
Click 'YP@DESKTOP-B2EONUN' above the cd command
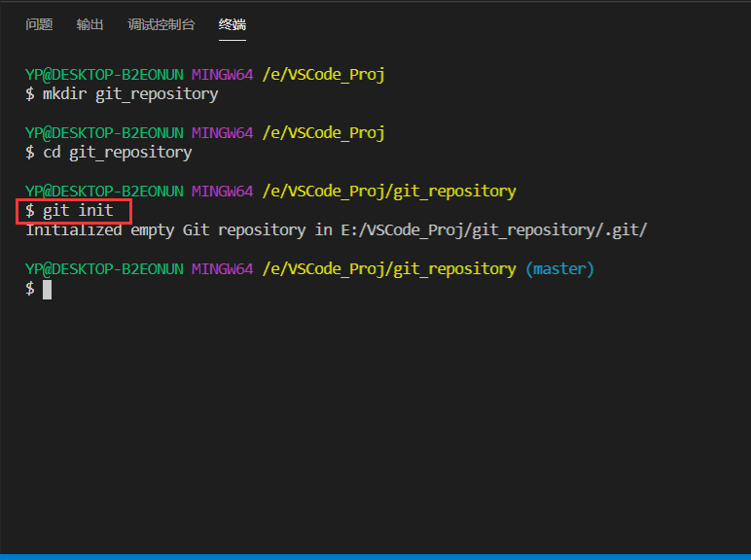tap(104, 133)
